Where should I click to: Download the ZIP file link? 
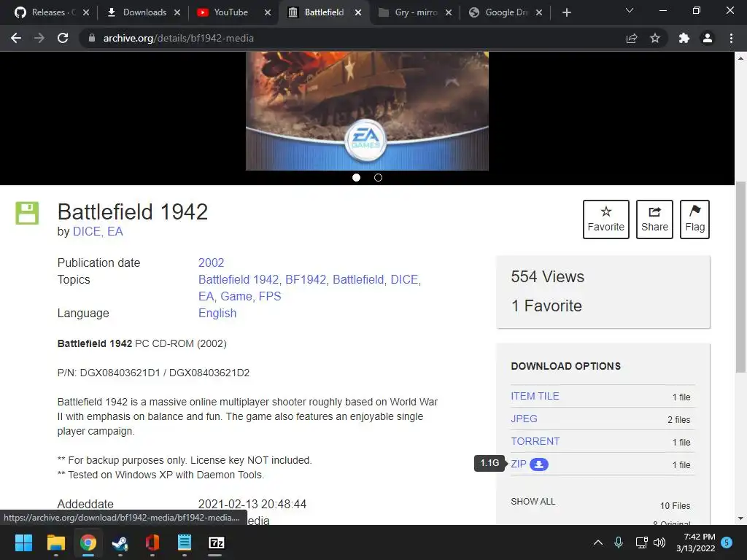519,464
